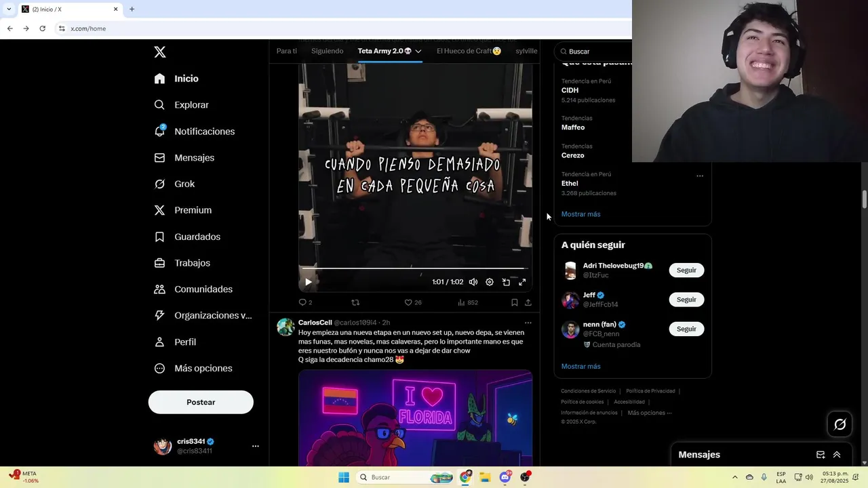Go back in the browser

click(9, 28)
